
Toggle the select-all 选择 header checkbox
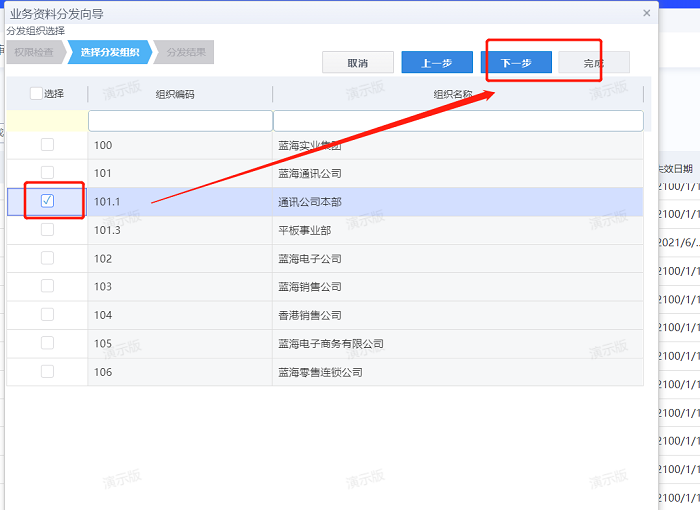tap(37, 94)
